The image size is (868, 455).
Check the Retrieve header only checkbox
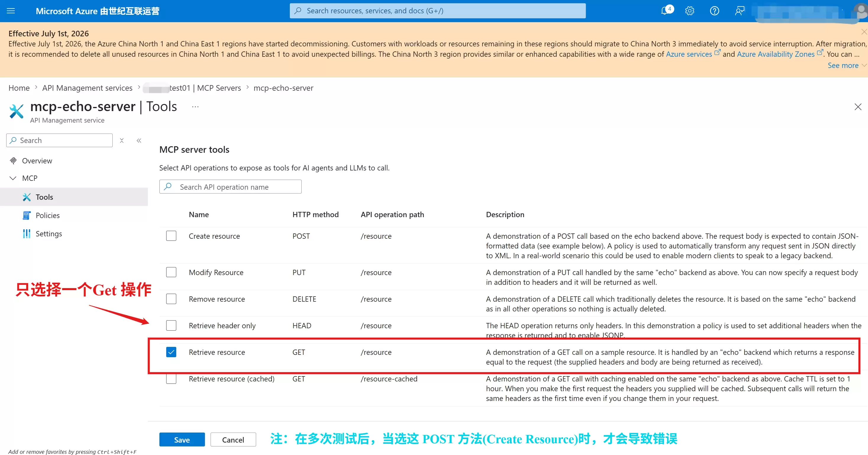171,325
